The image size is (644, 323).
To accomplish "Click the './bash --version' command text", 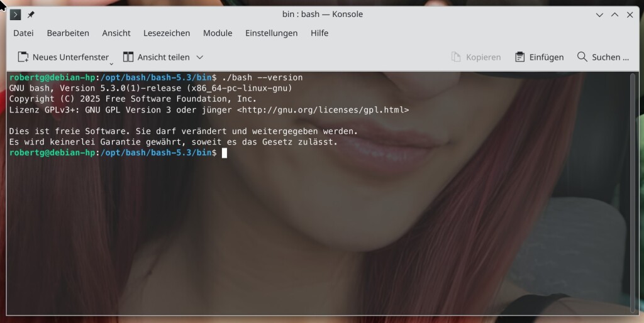I will tap(262, 77).
